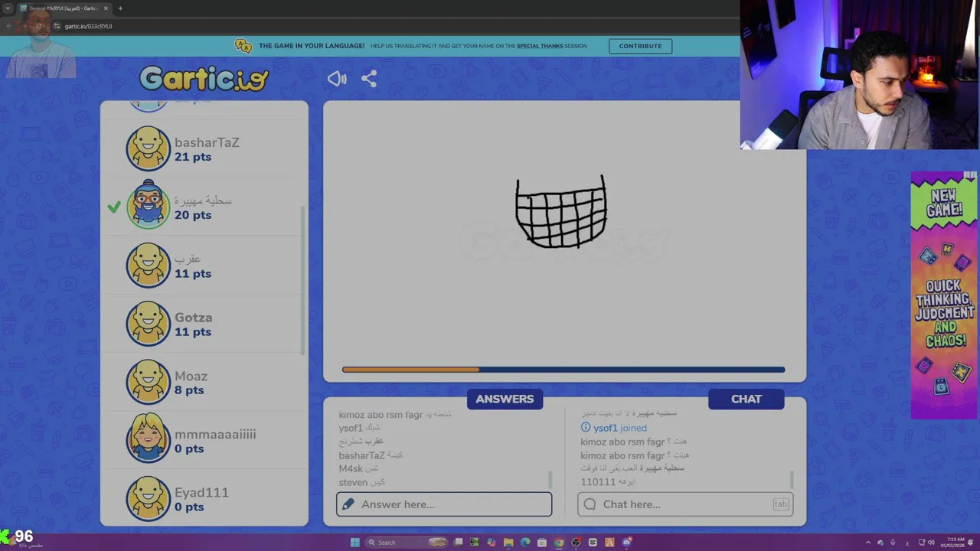Image resolution: width=980 pixels, height=551 pixels.
Task: Select the ANSWERS tab
Action: [505, 399]
